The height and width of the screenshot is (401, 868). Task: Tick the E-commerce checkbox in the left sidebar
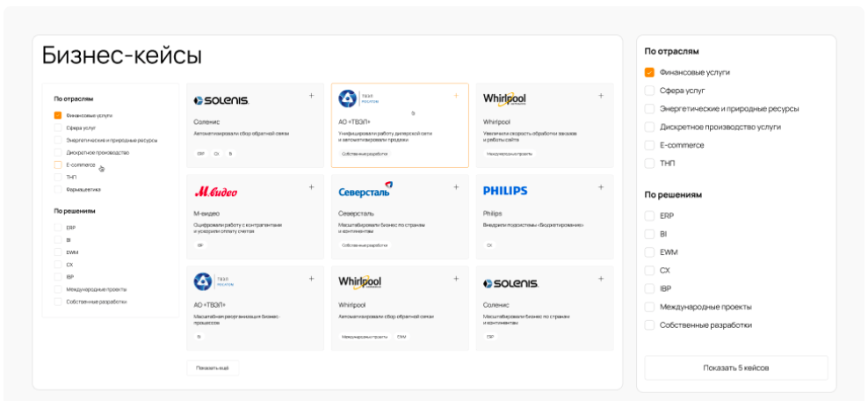pyautogui.click(x=58, y=164)
